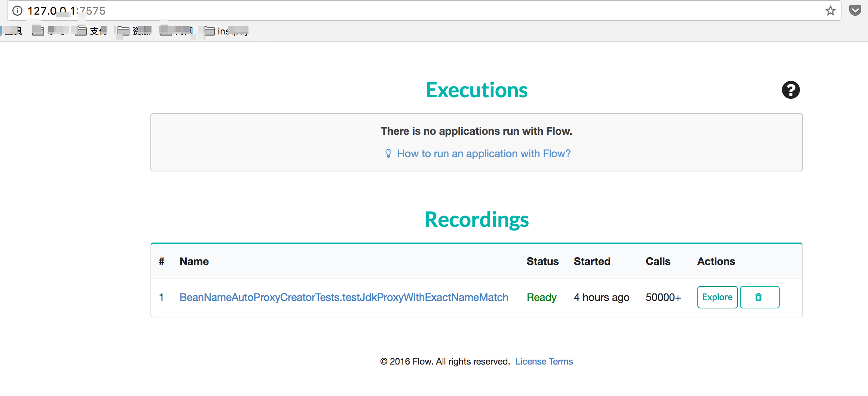Open "How to run an application with Flow?"
This screenshot has width=868, height=396.
[x=483, y=154]
